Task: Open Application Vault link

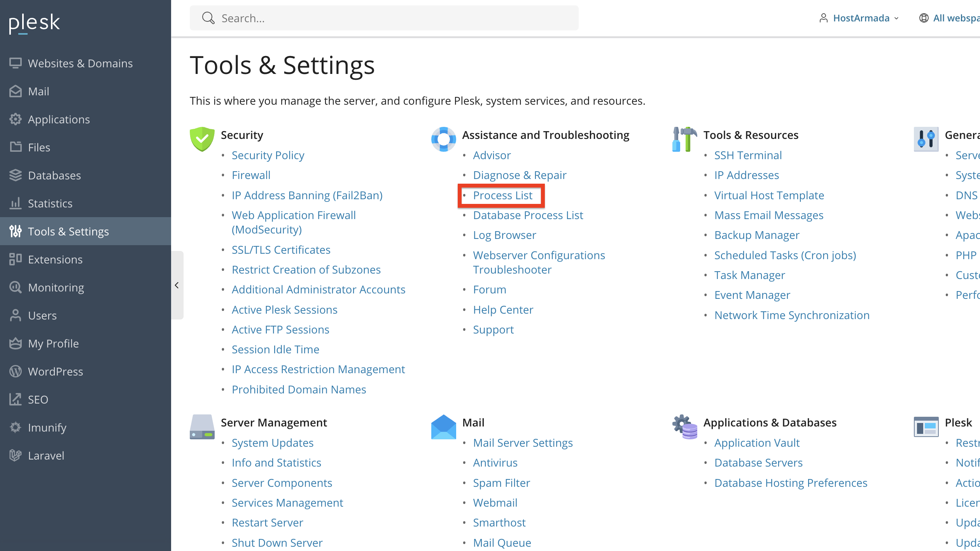Action: 757,443
